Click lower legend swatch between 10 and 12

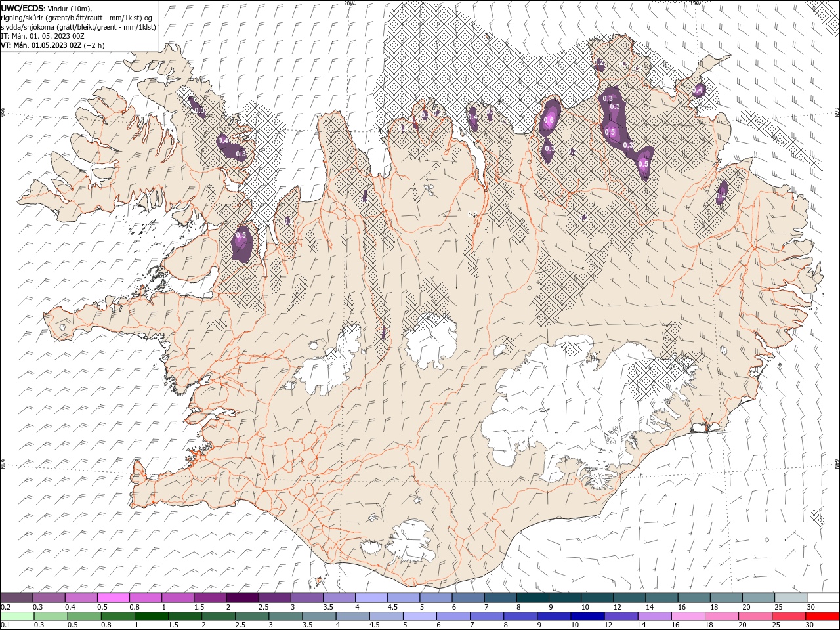587,616
